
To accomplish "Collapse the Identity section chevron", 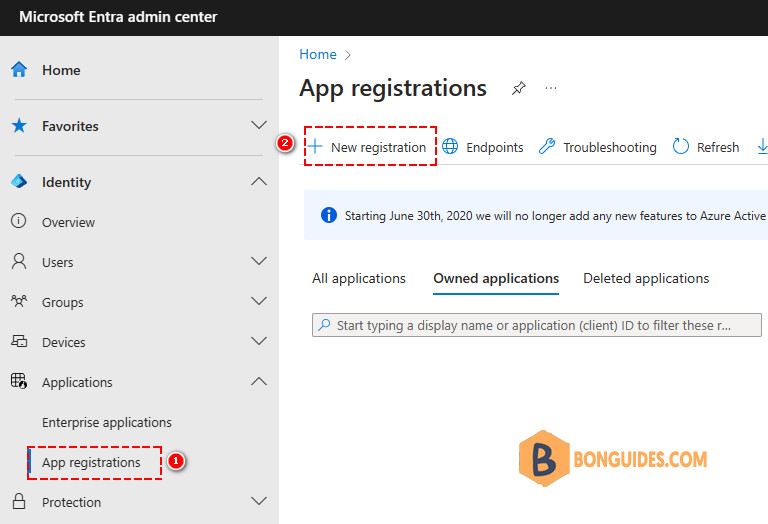I will 259,181.
